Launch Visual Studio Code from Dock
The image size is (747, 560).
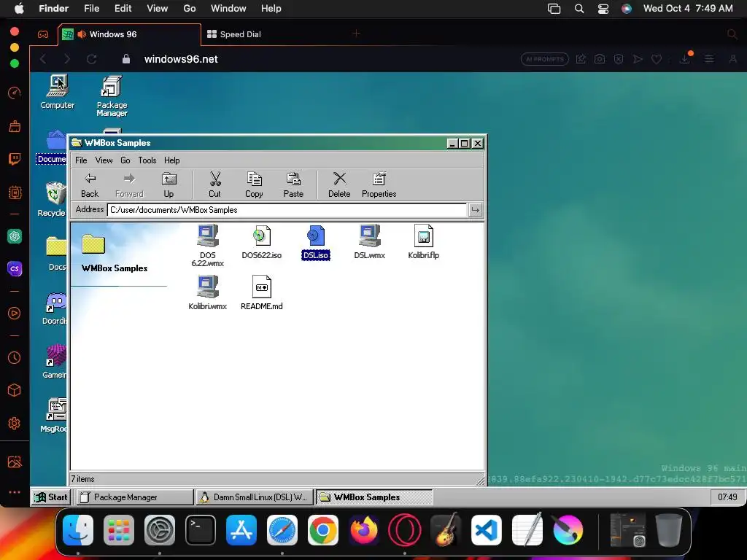[487, 530]
